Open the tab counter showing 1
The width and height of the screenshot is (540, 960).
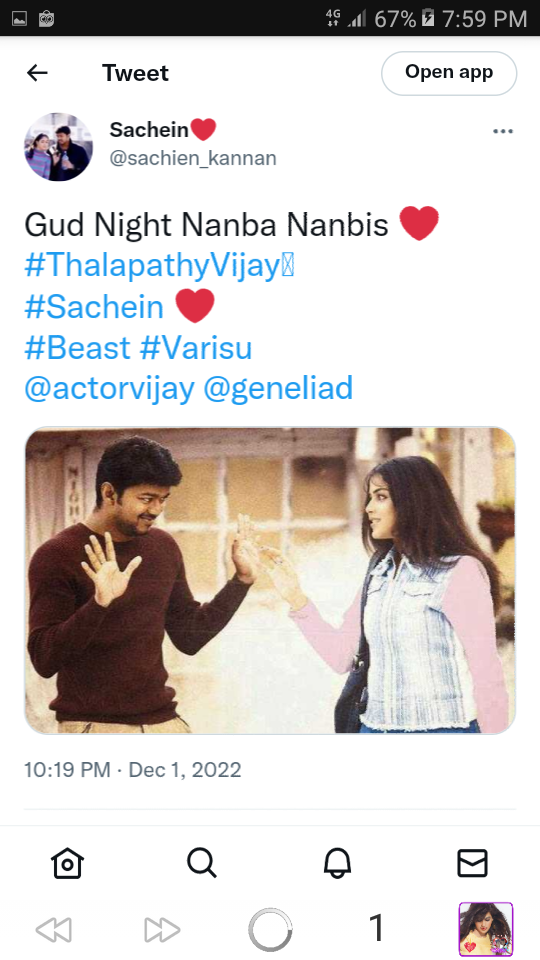click(x=377, y=928)
